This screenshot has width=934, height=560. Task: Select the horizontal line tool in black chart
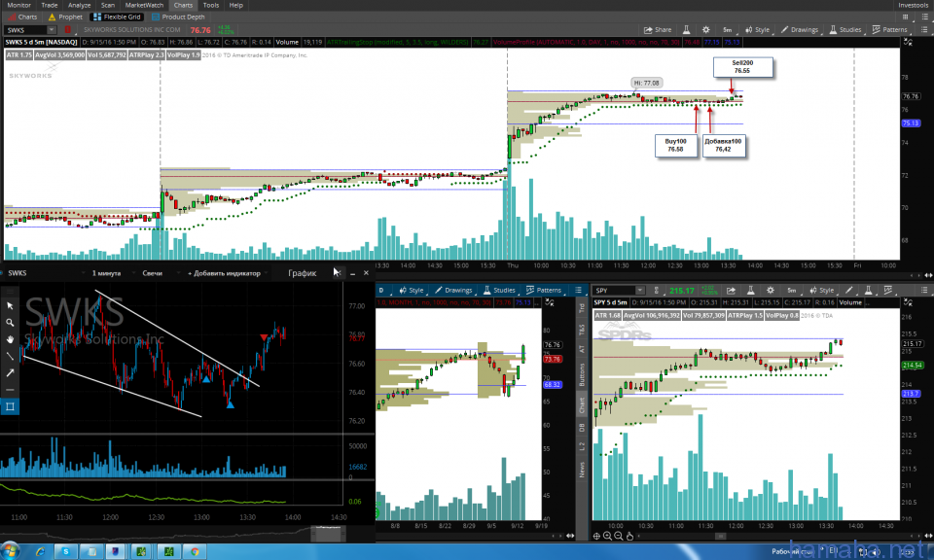10,390
